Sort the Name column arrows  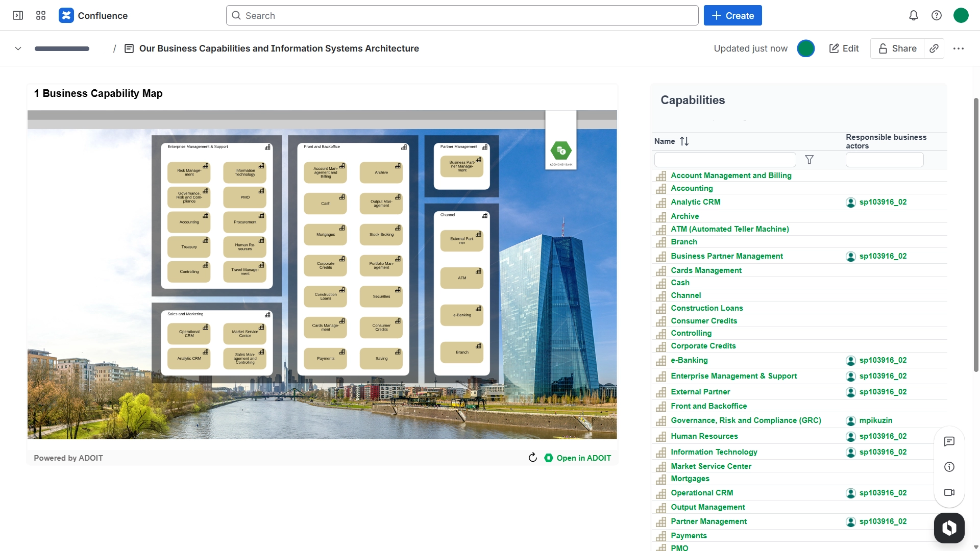point(684,141)
